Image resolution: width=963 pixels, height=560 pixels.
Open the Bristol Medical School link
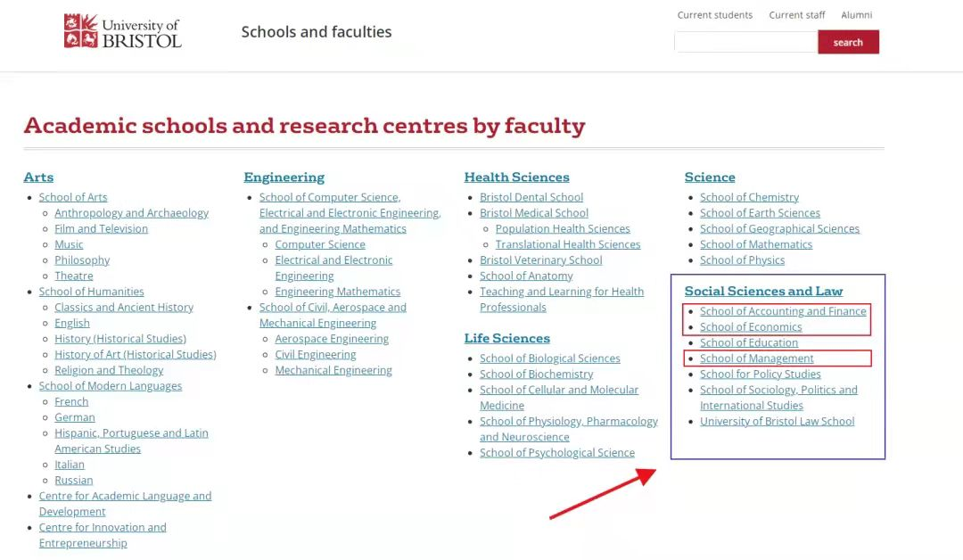click(534, 213)
